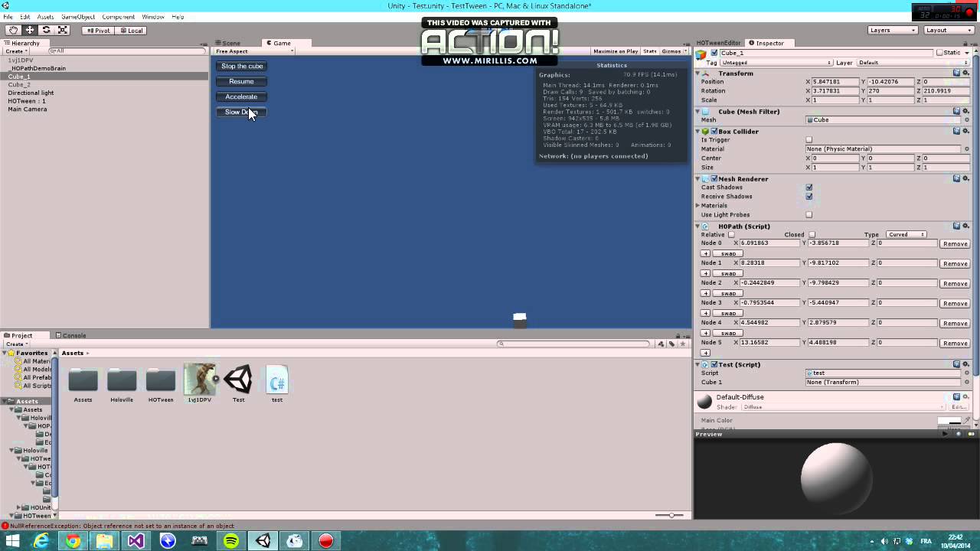Viewport: 980px width, 551px height.
Task: Adjust the Project icon size slider
Action: [670, 515]
